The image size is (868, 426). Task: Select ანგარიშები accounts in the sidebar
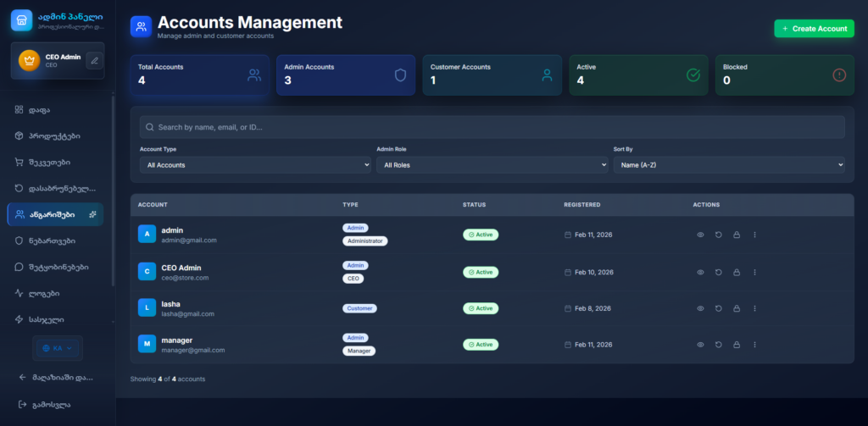(x=55, y=214)
